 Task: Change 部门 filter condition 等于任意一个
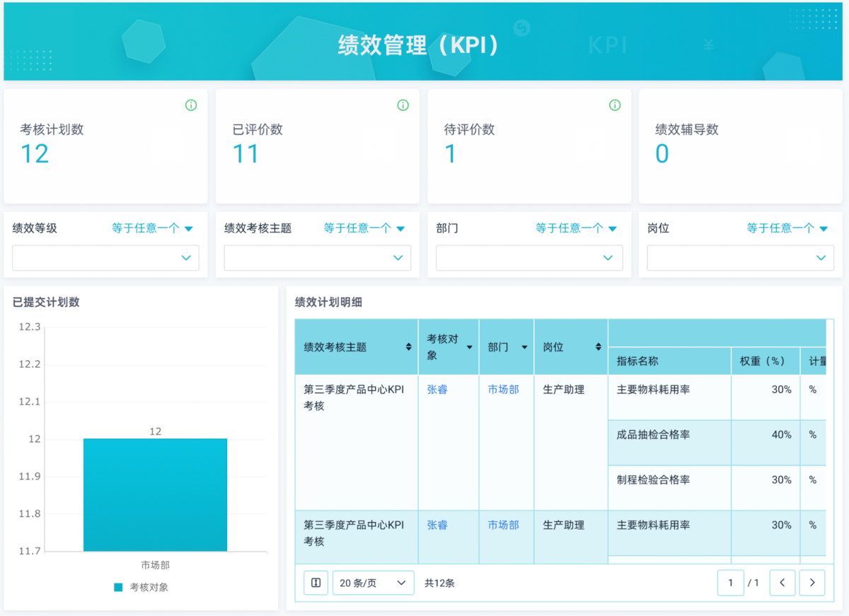(576, 228)
